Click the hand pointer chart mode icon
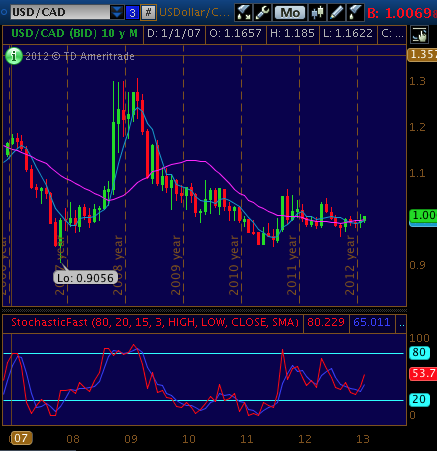The width and height of the screenshot is (437, 451). coord(419,35)
